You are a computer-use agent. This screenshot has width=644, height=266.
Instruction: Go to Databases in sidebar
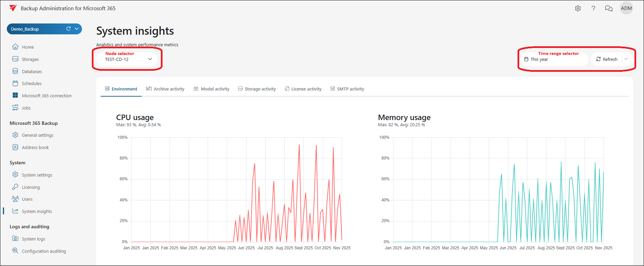32,71
